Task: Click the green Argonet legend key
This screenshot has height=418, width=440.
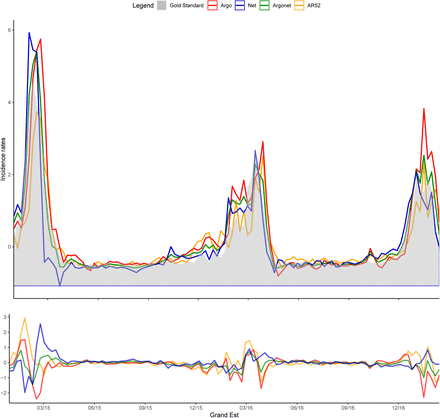Action: click(264, 5)
